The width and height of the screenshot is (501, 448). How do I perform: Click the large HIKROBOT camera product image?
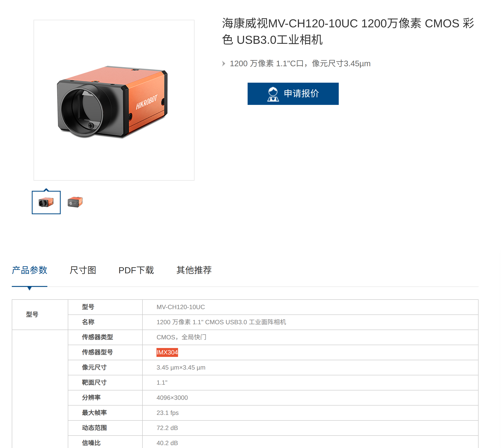[x=114, y=100]
